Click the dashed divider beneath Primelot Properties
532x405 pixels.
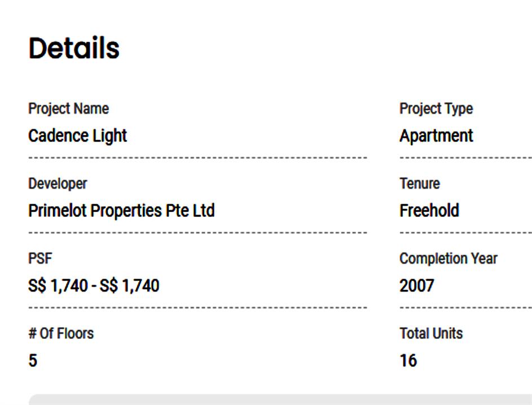[197, 233]
